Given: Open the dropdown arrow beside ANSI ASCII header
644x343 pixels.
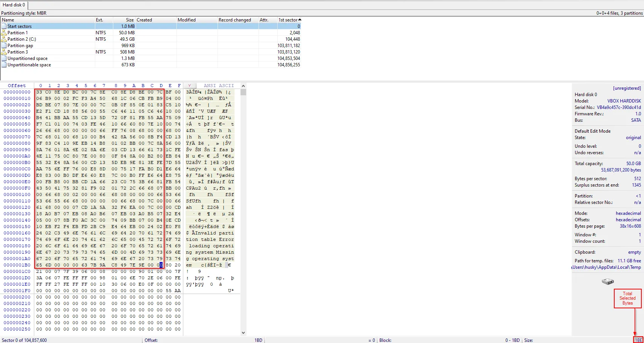Looking at the screenshot, I should pyautogui.click(x=189, y=86).
